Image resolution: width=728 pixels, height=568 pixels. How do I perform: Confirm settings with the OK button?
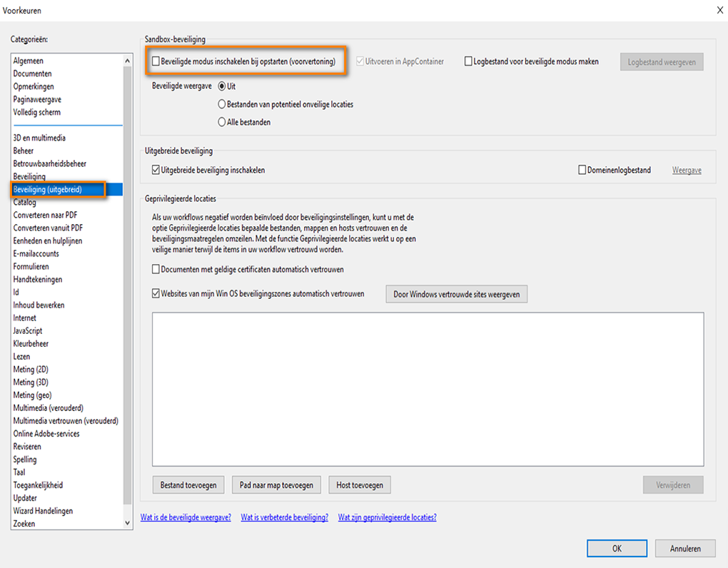click(617, 548)
